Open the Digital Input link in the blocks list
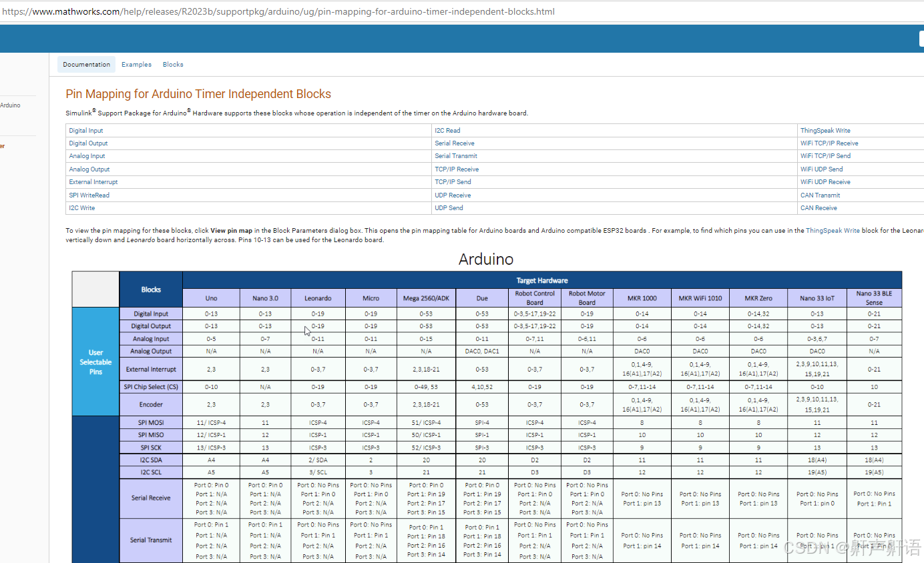Viewport: 924px width, 563px height. pos(86,131)
